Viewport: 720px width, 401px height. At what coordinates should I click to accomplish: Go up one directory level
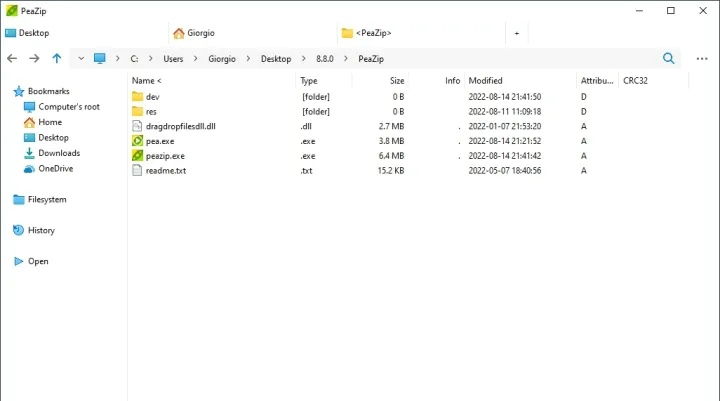[x=56, y=58]
